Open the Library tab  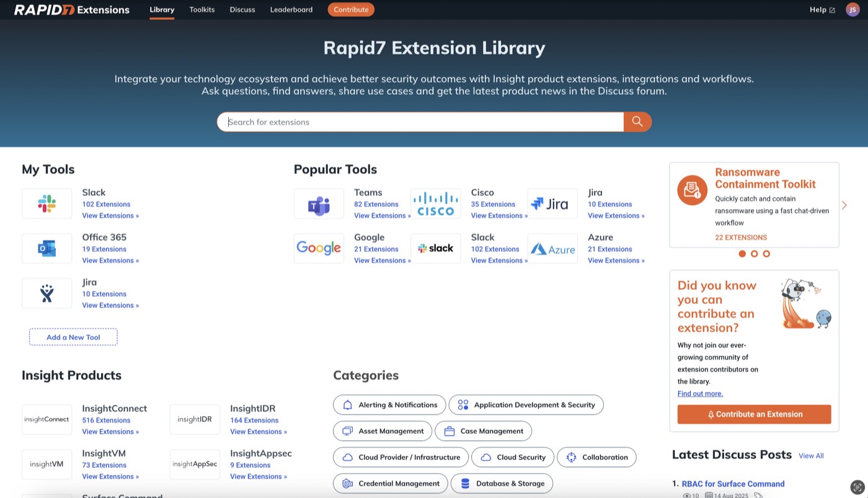click(x=162, y=9)
